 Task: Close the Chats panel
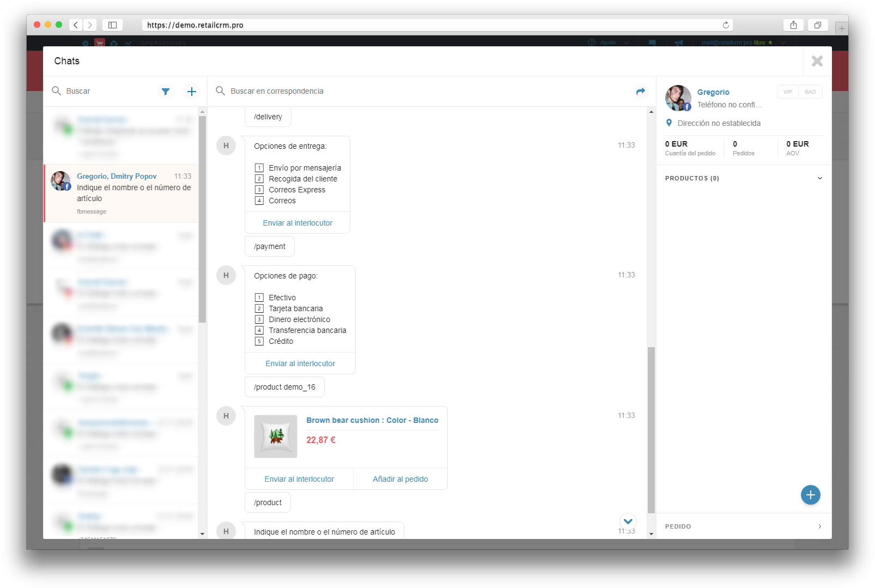[x=817, y=61]
